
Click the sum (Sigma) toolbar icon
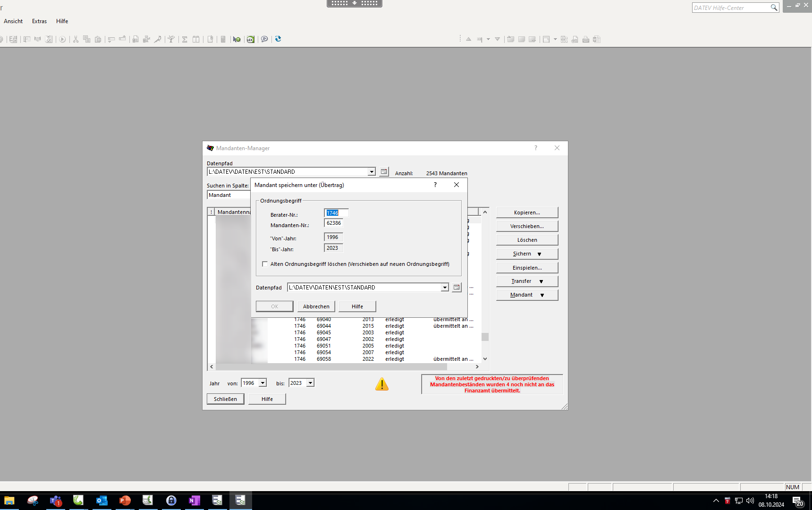click(x=185, y=39)
